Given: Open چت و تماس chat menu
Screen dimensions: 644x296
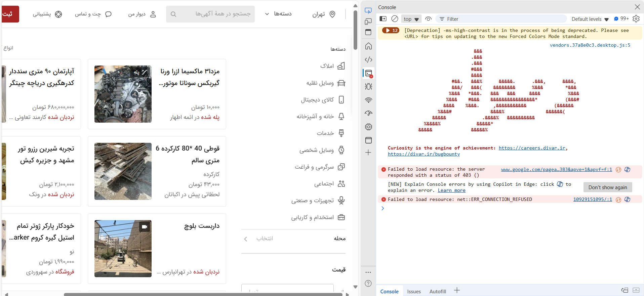Looking at the screenshot, I should [x=93, y=14].
